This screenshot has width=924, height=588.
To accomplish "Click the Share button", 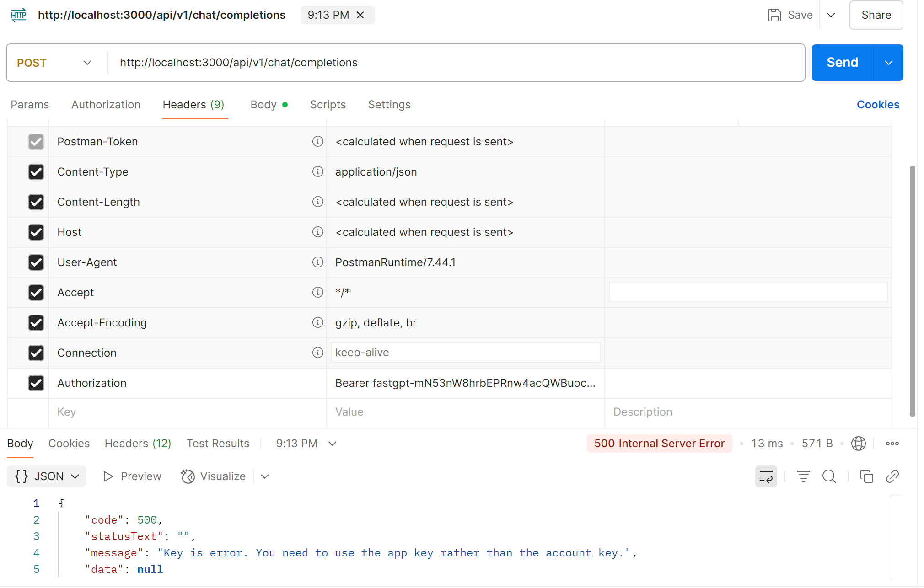I will click(x=876, y=15).
